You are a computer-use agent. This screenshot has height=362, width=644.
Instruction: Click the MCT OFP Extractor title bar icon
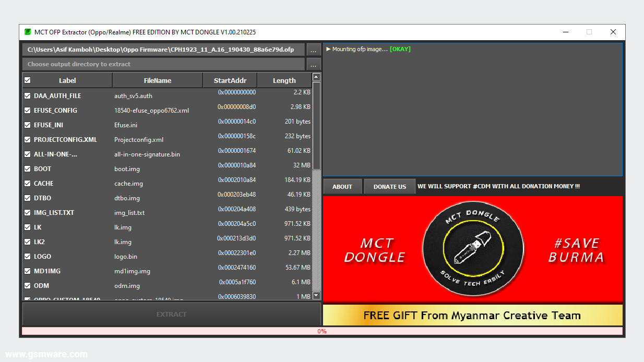pyautogui.click(x=28, y=32)
